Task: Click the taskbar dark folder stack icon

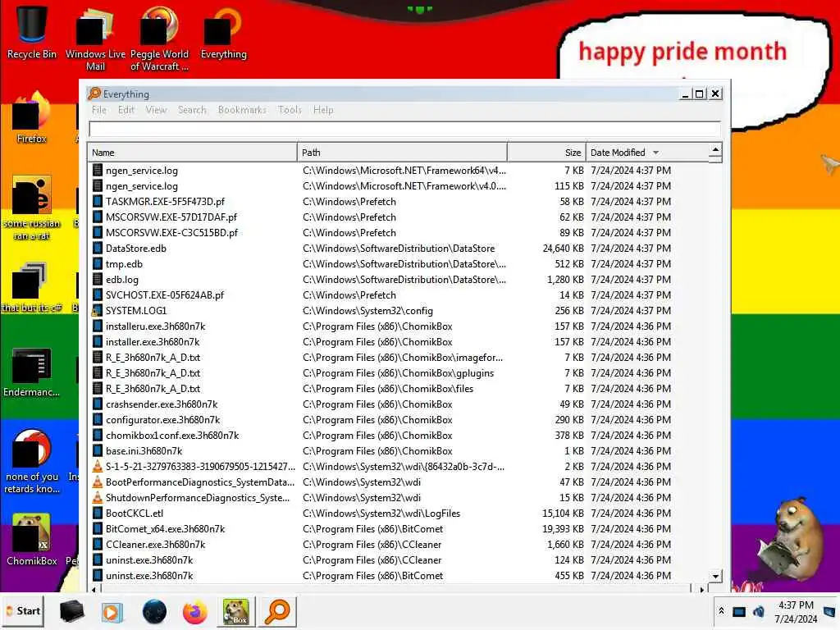Action: coord(71,611)
